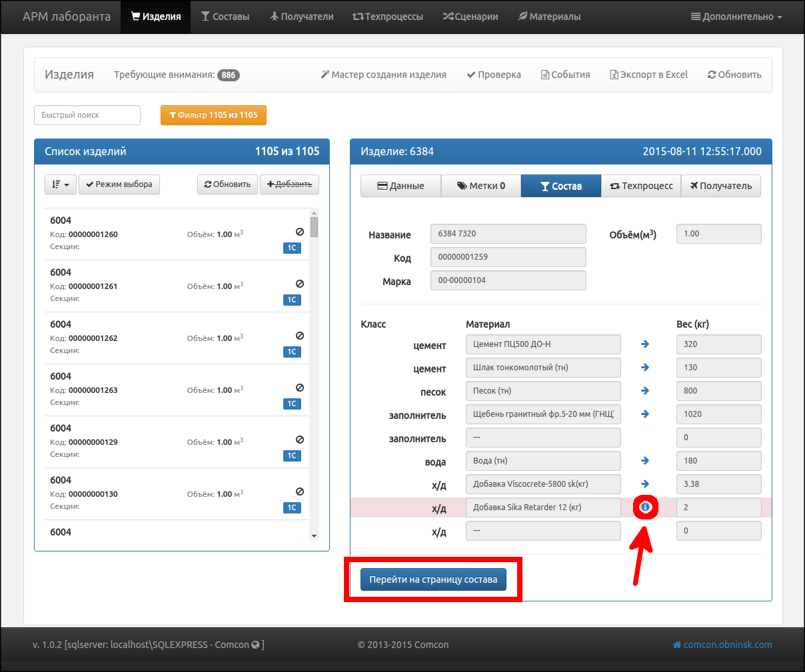
Task: Select list item with code 00000001260
Action: pos(177,234)
